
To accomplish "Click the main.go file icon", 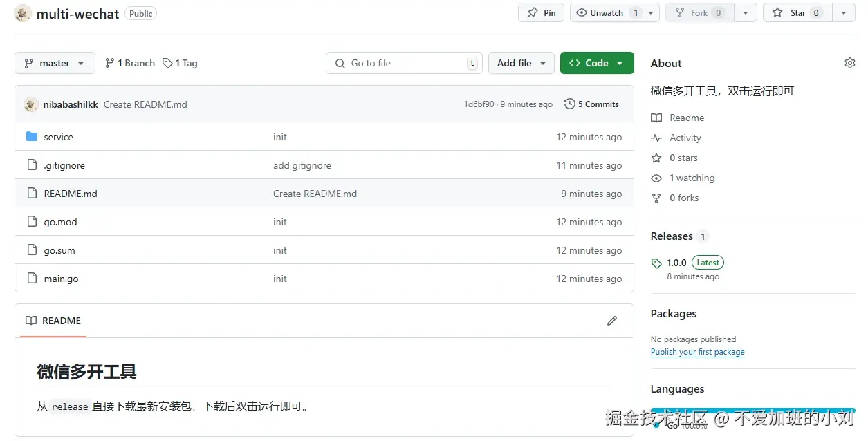I will coord(32,279).
